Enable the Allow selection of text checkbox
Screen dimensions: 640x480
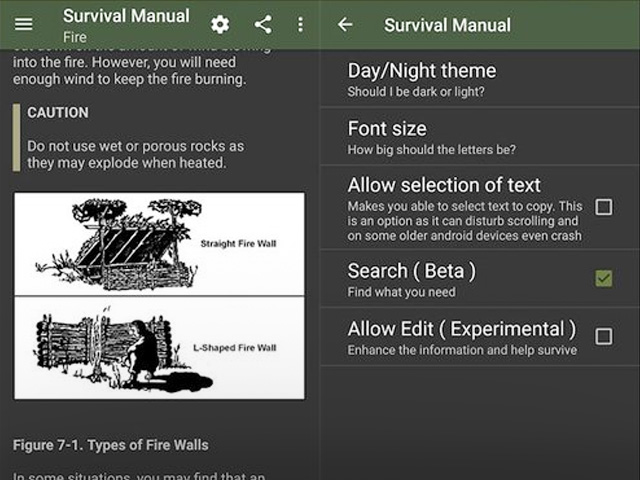coord(603,207)
